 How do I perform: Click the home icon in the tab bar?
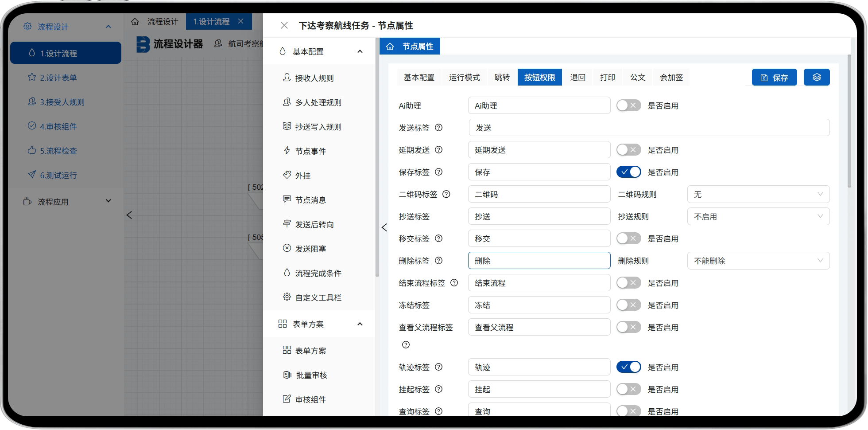coord(135,22)
